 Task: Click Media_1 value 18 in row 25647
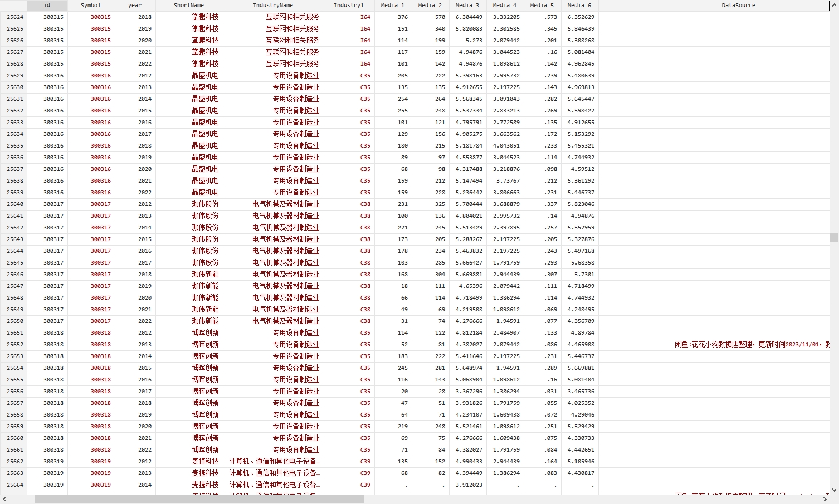404,286
